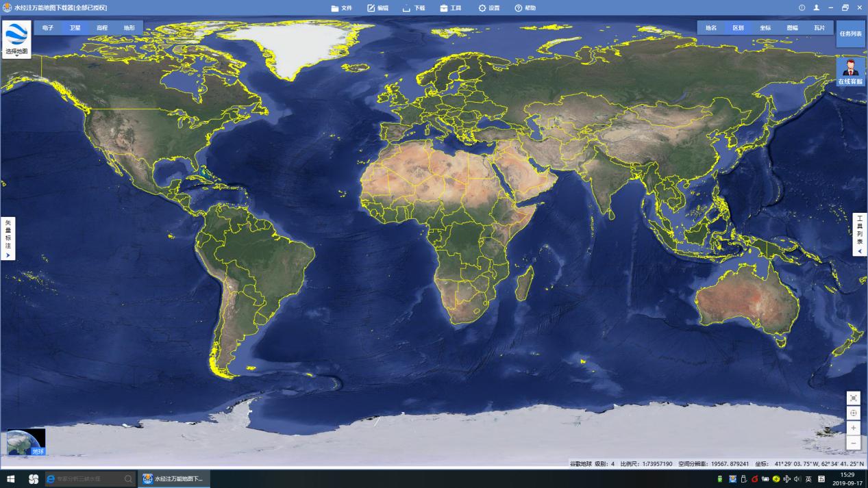
Task: Open the 编辑 (Edit) menu
Action: point(377,8)
